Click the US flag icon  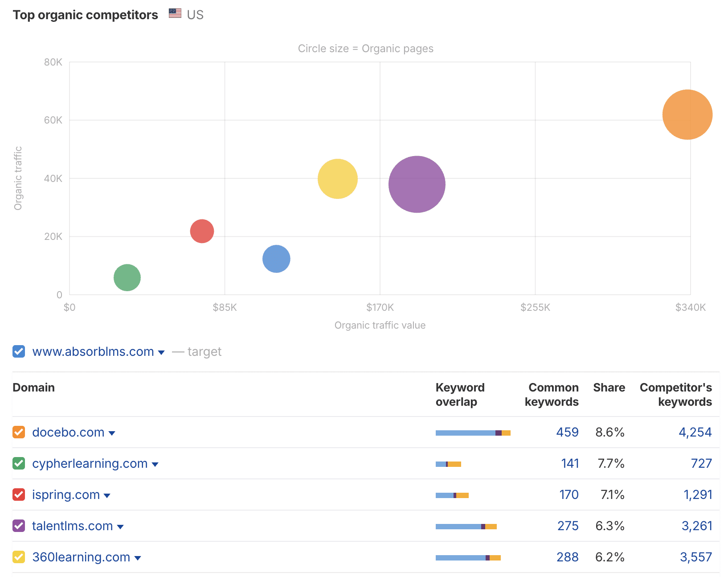(x=175, y=14)
